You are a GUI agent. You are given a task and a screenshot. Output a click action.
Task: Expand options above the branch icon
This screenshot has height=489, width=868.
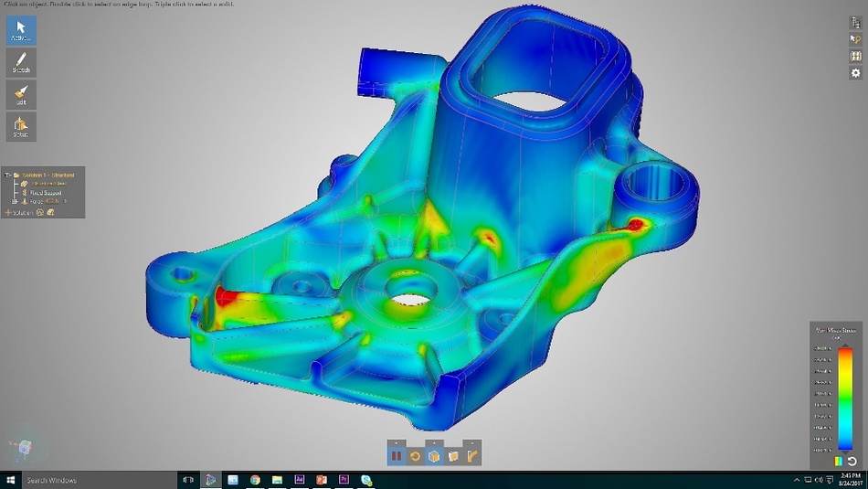pos(472,443)
